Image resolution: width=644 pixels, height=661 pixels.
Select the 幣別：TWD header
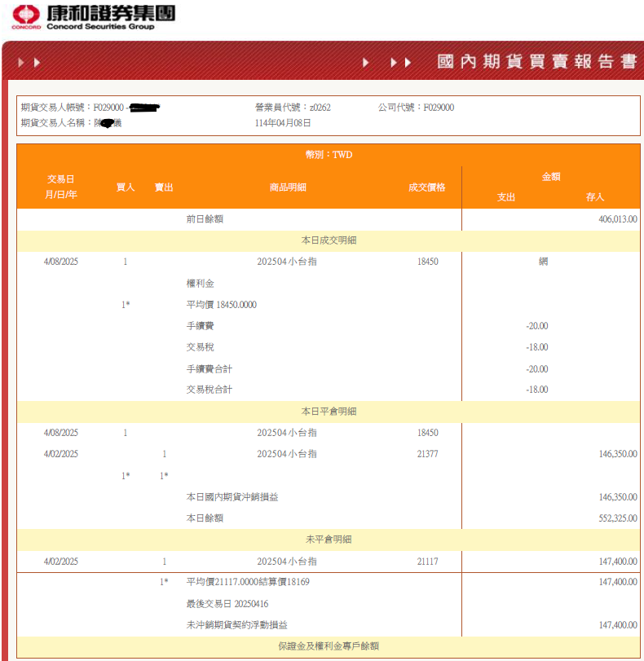pyautogui.click(x=329, y=155)
